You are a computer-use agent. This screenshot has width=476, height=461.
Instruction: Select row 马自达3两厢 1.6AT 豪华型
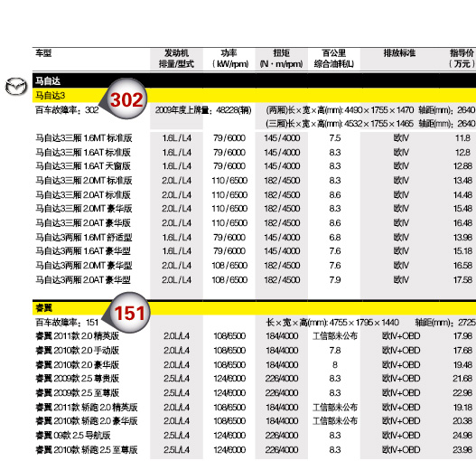pyautogui.click(x=254, y=251)
